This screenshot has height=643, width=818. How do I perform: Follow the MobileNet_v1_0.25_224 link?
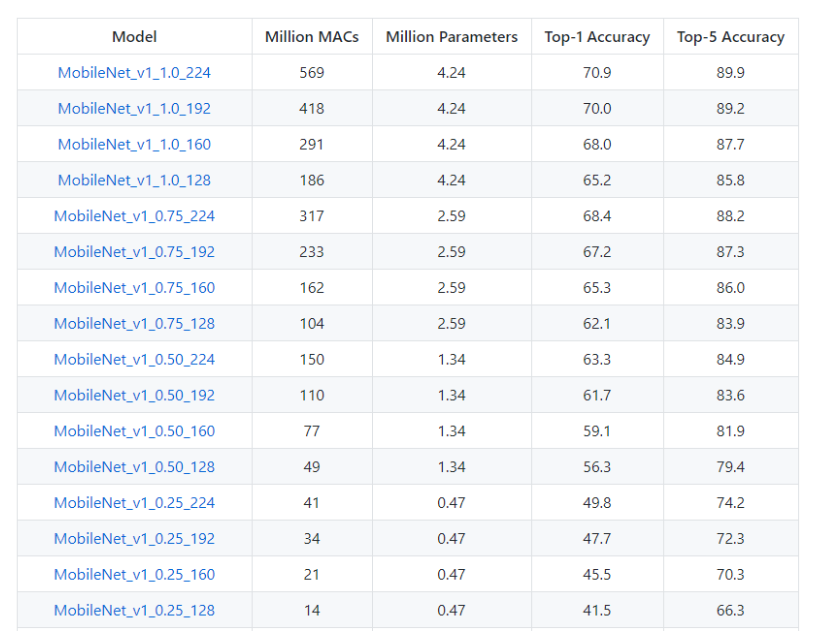pos(134,503)
